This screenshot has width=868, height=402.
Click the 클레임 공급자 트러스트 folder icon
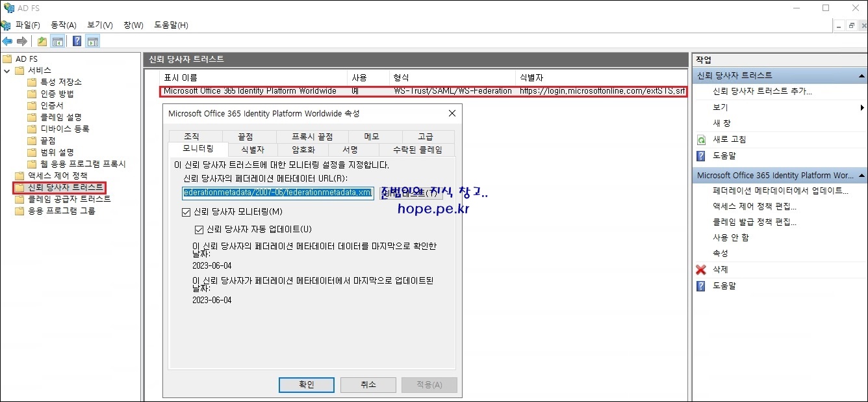pos(19,199)
